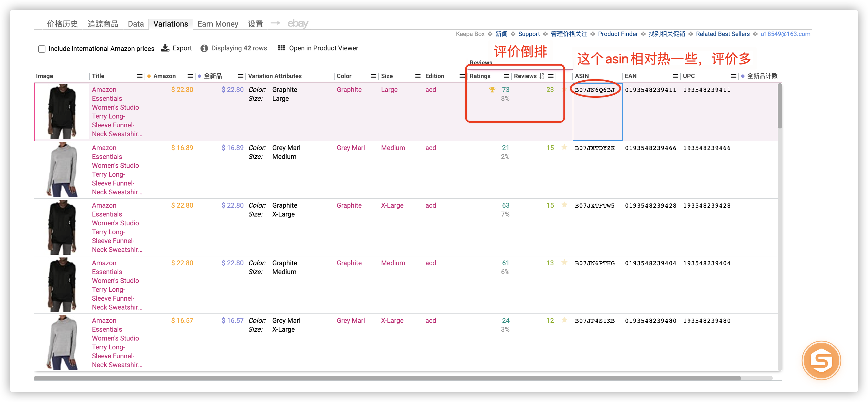The height and width of the screenshot is (402, 868).
Task: Click the horizontal scrollbar below the table
Action: 387,378
